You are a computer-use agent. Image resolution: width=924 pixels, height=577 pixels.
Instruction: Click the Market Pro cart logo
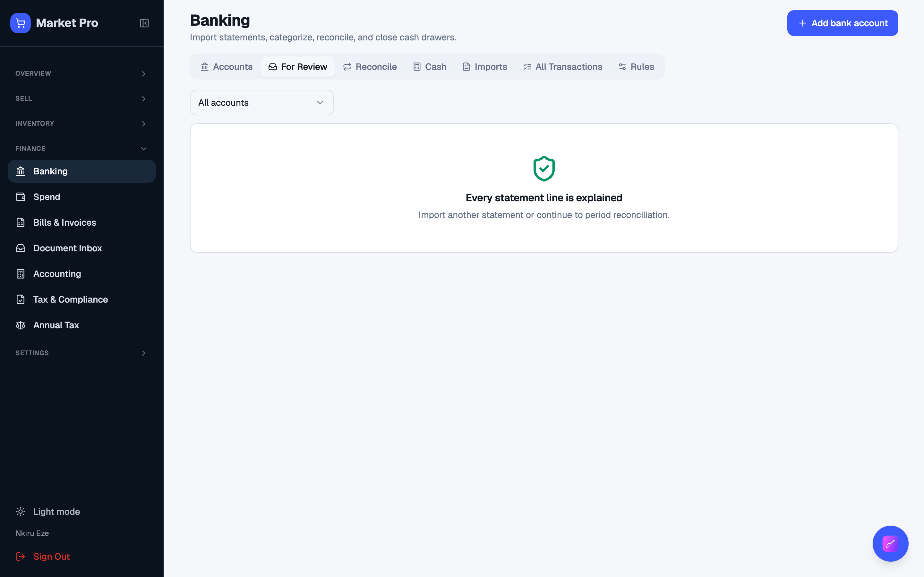coord(21,23)
